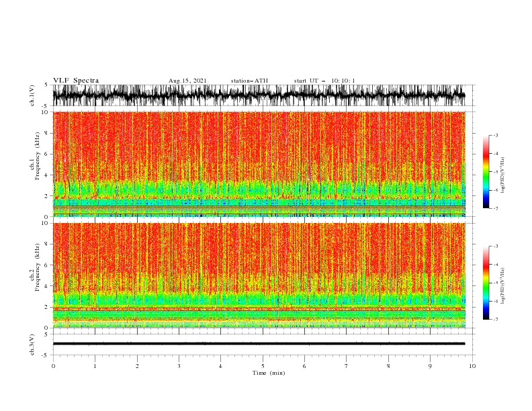The width and height of the screenshot is (532, 411).
Task: Click the "station=ATH" label
Action: 249,81
